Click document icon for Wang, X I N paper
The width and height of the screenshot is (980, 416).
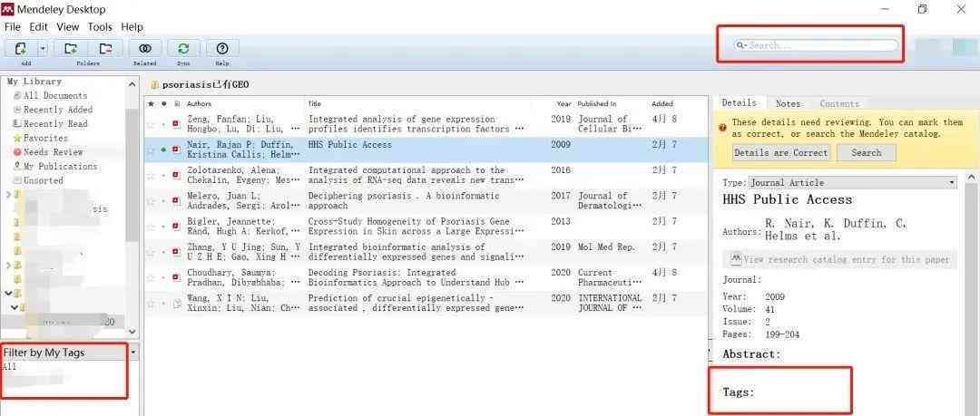click(177, 304)
